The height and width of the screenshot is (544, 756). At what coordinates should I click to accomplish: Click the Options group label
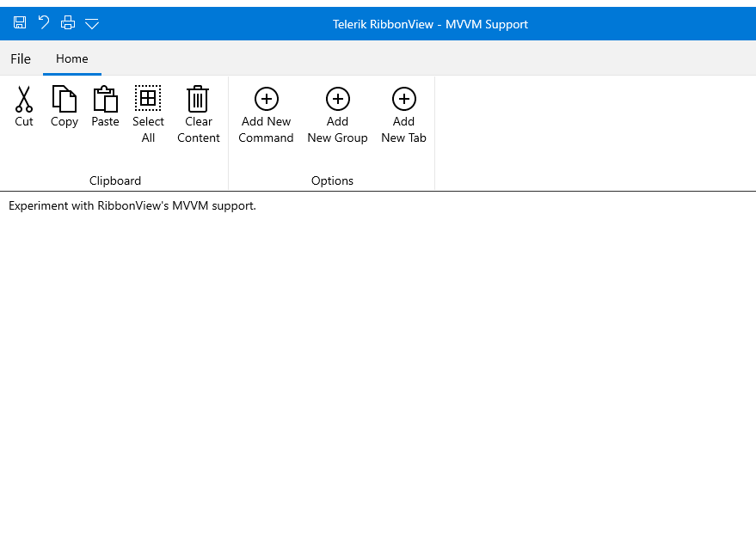332,180
